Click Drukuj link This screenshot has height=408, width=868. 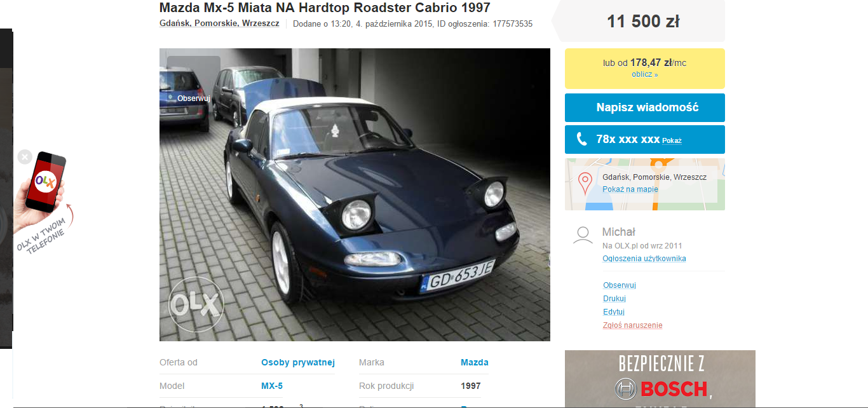(x=614, y=299)
